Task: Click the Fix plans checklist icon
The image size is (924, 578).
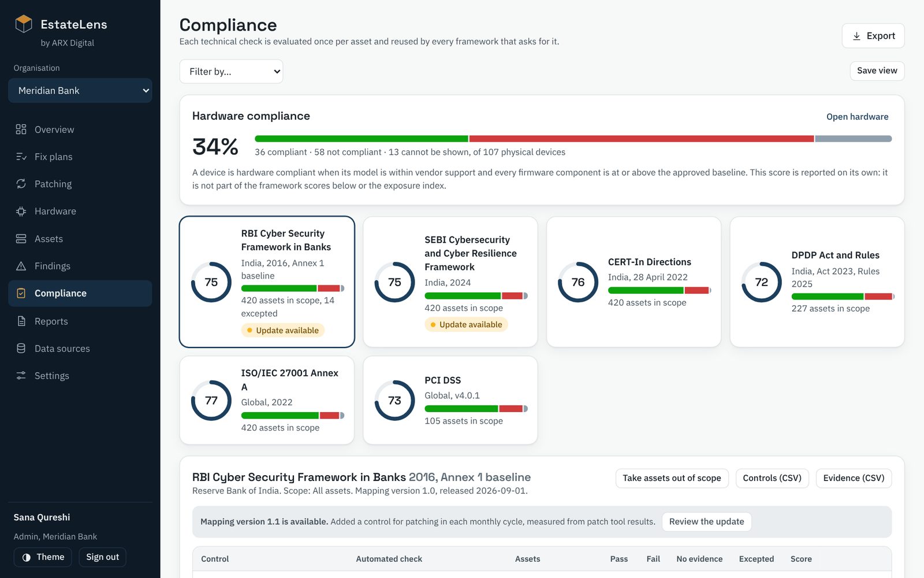Action: click(21, 157)
